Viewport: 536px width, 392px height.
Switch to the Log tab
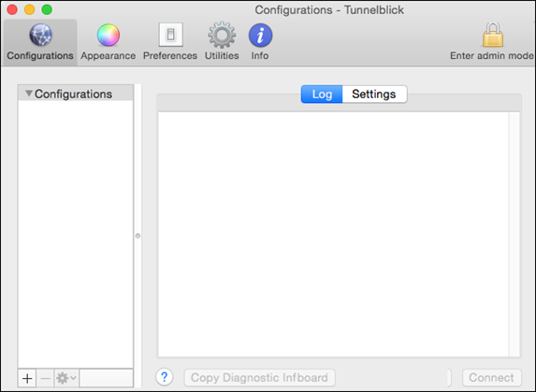[322, 94]
